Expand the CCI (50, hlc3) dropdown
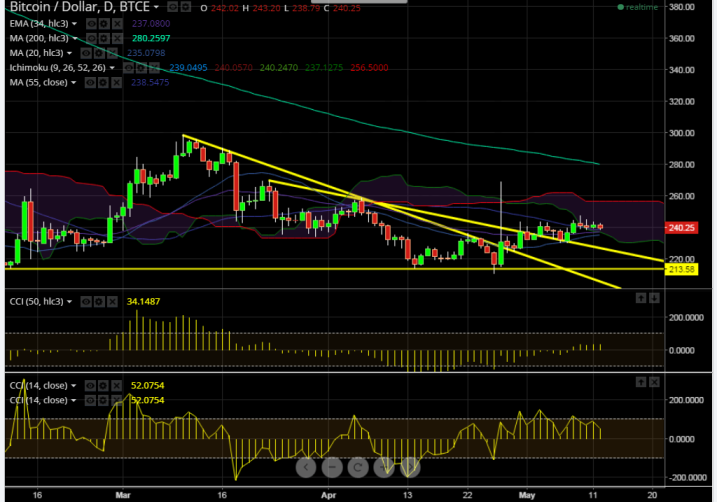717x502 pixels. click(x=70, y=302)
